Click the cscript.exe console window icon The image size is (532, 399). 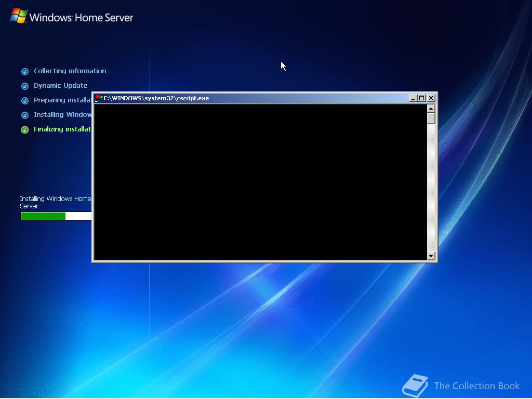[x=99, y=98]
